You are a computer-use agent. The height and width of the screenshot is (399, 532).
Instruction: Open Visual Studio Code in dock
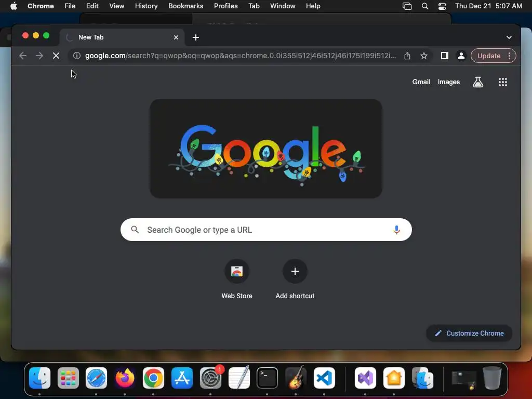pos(324,378)
